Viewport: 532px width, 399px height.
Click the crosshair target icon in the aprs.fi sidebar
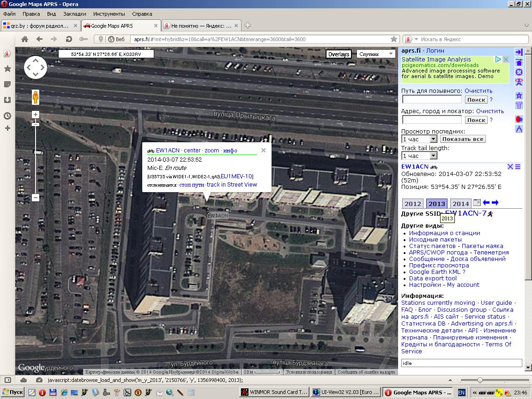coord(519,72)
